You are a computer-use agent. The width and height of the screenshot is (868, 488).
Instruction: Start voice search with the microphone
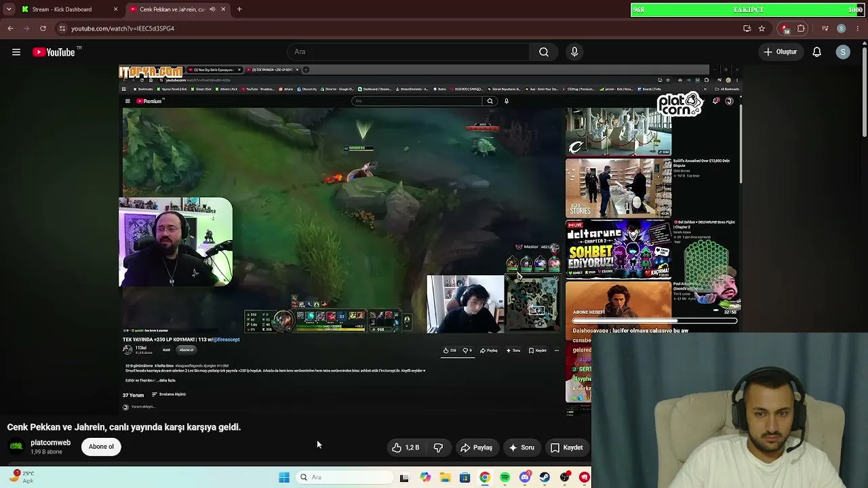pyautogui.click(x=574, y=52)
